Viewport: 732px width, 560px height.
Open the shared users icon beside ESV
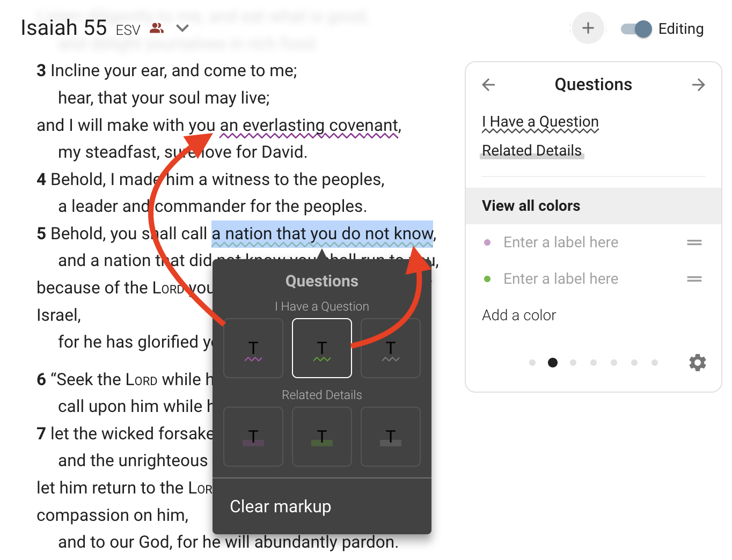tap(157, 28)
